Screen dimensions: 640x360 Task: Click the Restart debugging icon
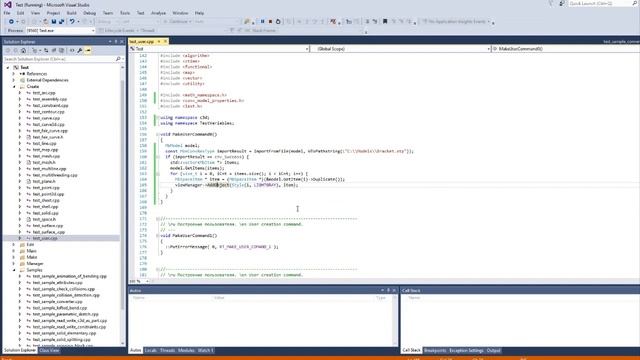[278, 22]
